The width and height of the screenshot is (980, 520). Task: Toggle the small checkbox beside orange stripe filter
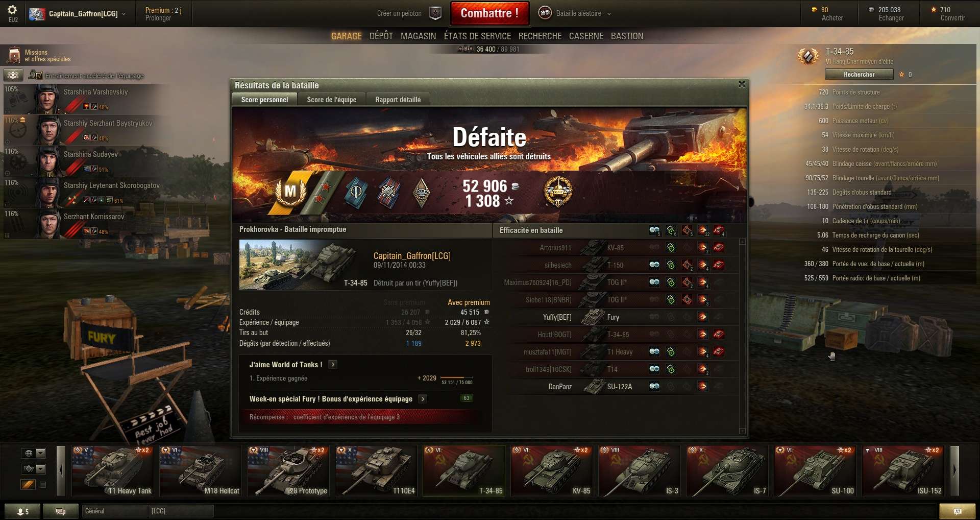[x=43, y=485]
